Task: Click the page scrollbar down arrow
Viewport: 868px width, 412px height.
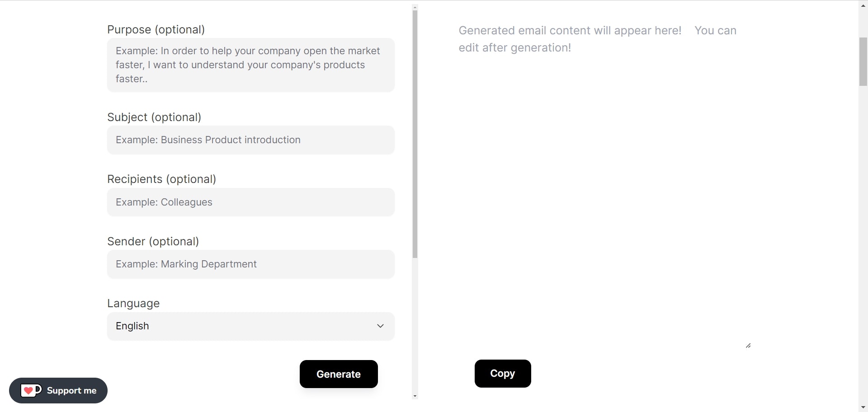Action: click(x=863, y=408)
